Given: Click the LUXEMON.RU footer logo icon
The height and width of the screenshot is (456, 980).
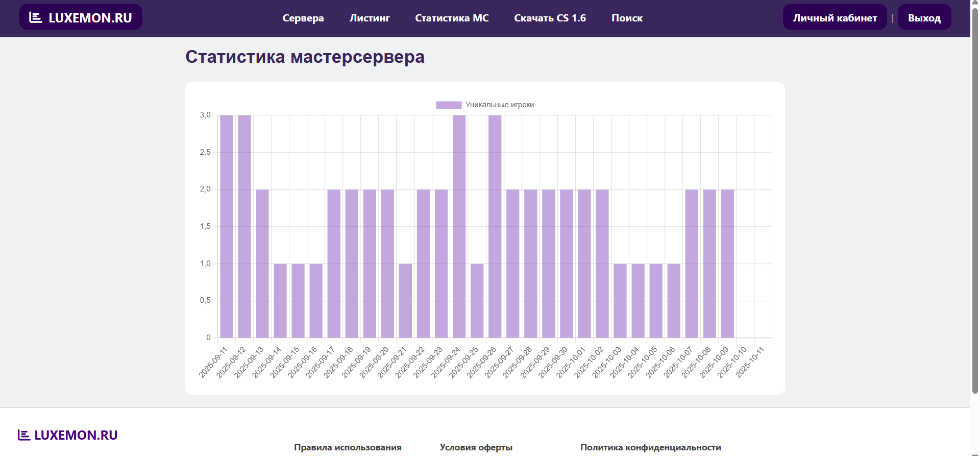Looking at the screenshot, I should coord(23,435).
